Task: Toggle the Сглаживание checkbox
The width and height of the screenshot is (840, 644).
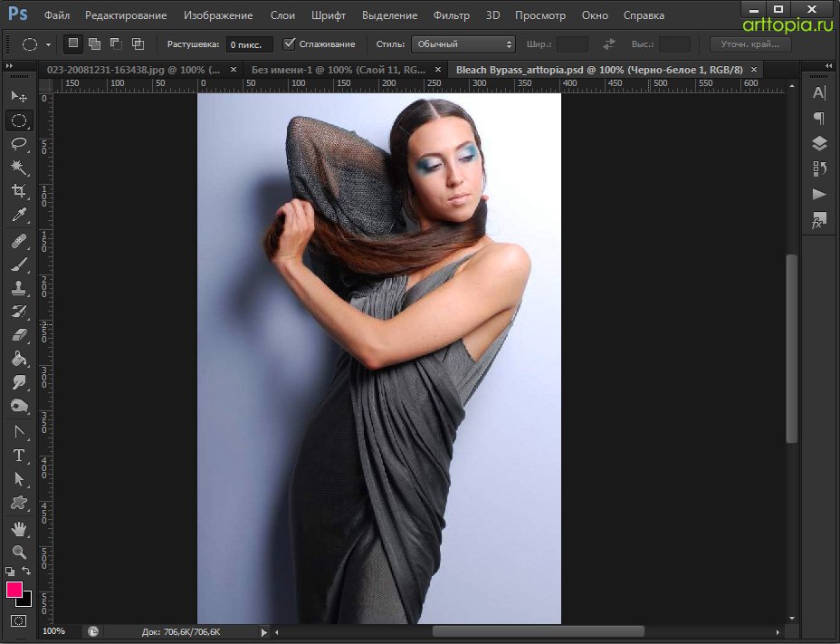Action: 290,43
